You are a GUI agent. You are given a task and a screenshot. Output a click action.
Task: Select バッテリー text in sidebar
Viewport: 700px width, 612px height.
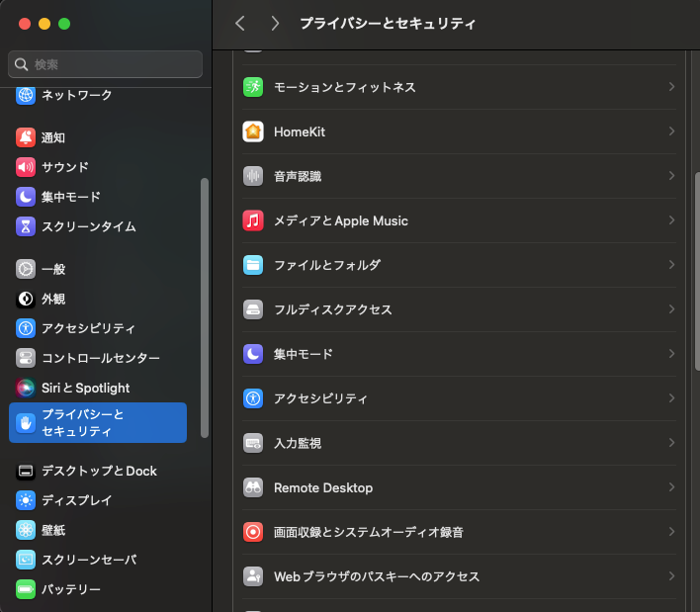(x=70, y=589)
